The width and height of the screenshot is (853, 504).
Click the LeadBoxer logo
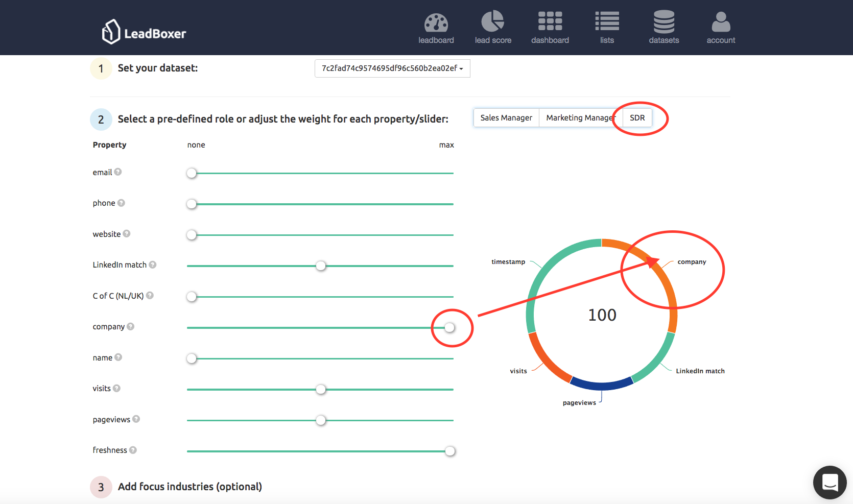tap(144, 32)
